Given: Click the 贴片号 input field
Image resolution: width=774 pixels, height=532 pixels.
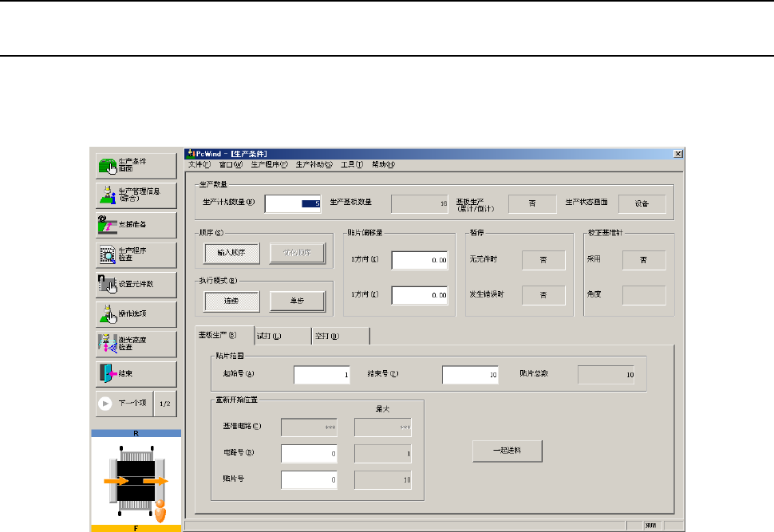Looking at the screenshot, I should (309, 479).
